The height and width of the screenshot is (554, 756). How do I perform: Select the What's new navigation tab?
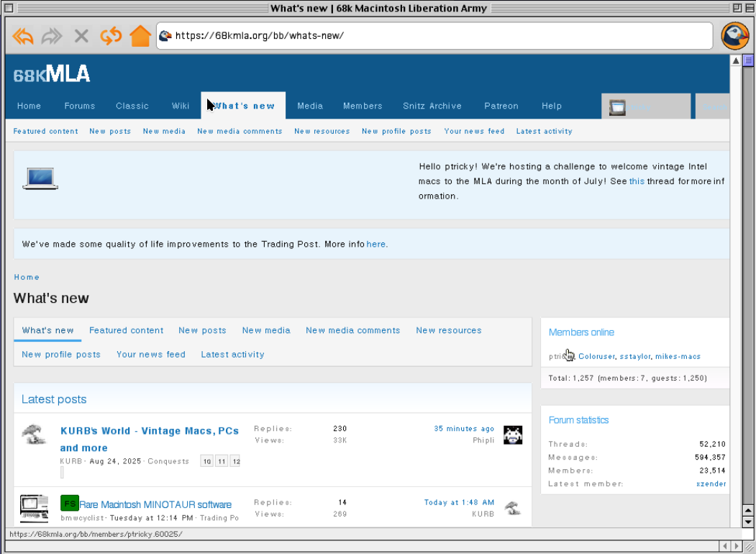[x=243, y=106]
